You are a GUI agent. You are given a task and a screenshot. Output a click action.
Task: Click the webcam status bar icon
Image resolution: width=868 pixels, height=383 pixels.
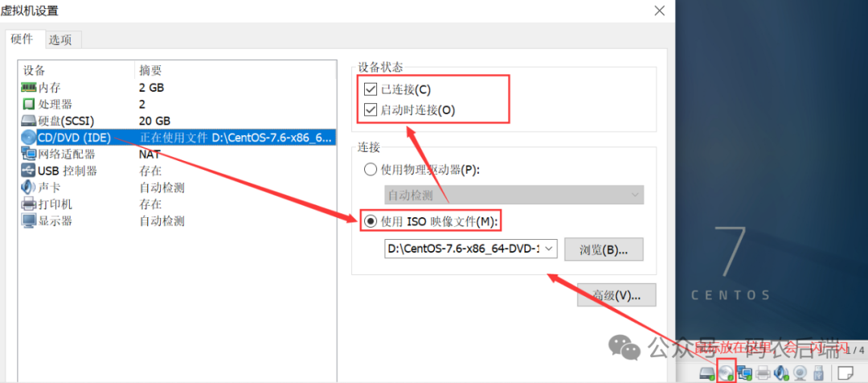(x=800, y=373)
